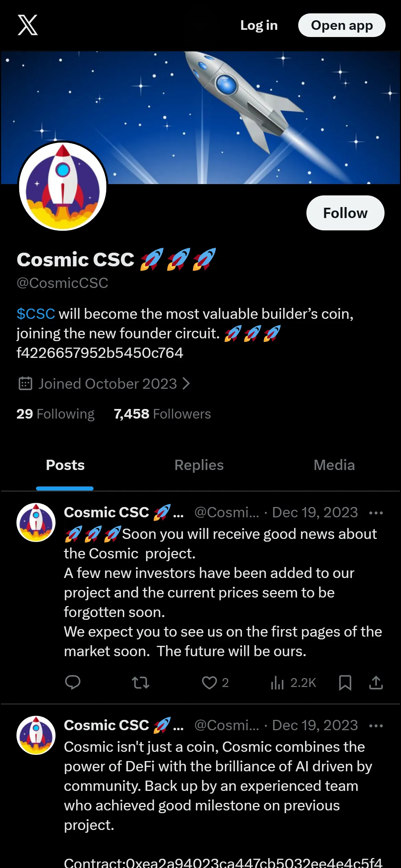Viewport: 401px width, 868px height.
Task: Repost the 'Soon you will receive' post
Action: tap(141, 683)
